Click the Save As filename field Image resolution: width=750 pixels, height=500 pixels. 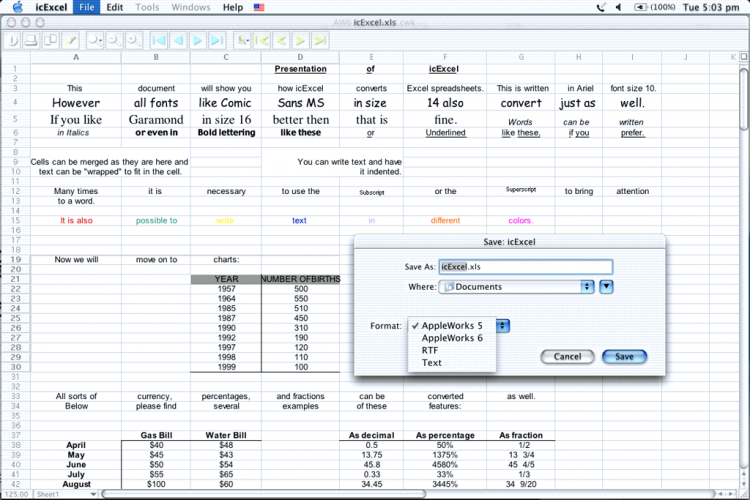coord(525,267)
